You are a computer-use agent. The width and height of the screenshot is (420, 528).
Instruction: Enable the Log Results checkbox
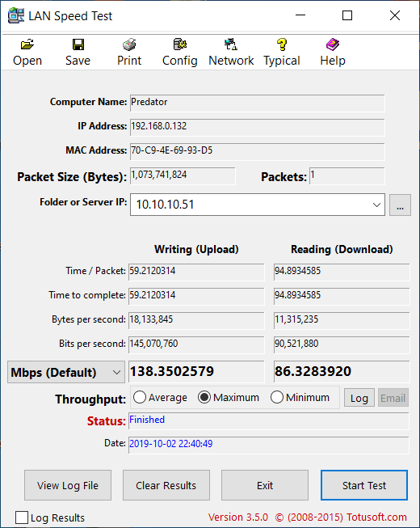pos(22,517)
